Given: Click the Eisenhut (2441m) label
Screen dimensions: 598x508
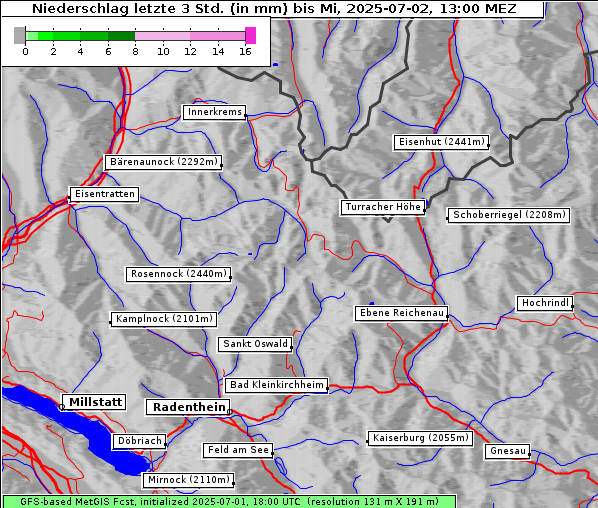Looking at the screenshot, I should pyautogui.click(x=441, y=142).
